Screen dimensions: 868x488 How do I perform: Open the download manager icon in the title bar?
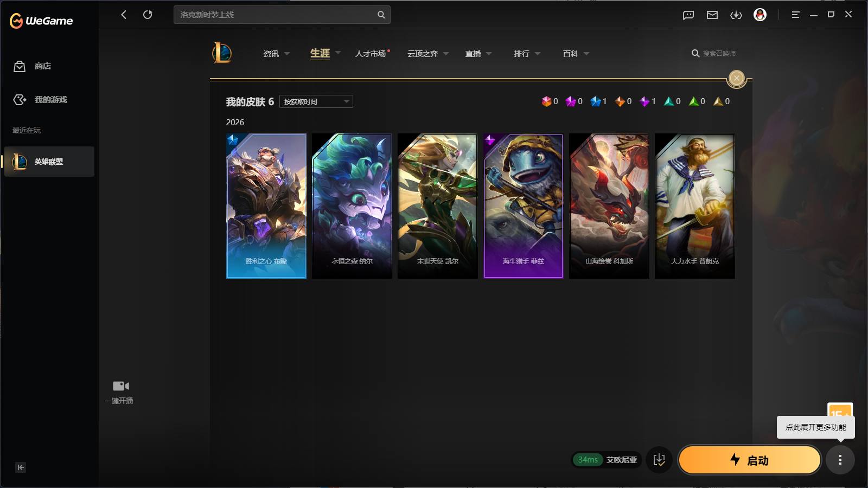pyautogui.click(x=736, y=15)
